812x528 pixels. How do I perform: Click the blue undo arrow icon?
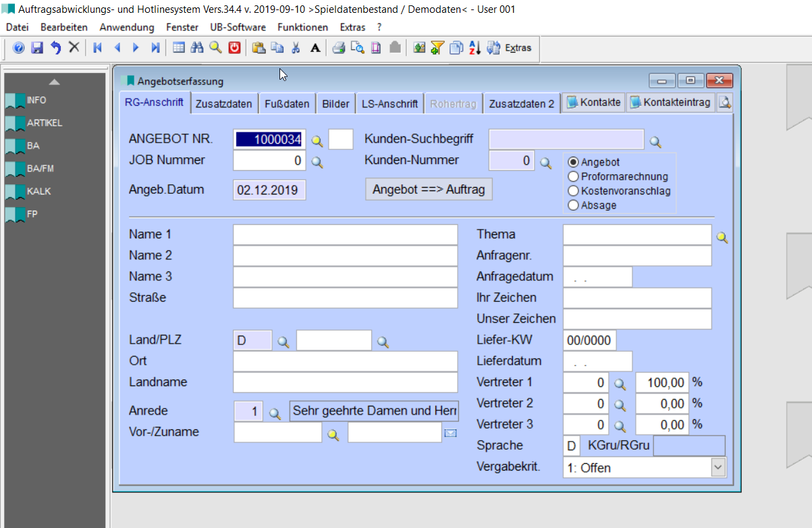(55, 48)
